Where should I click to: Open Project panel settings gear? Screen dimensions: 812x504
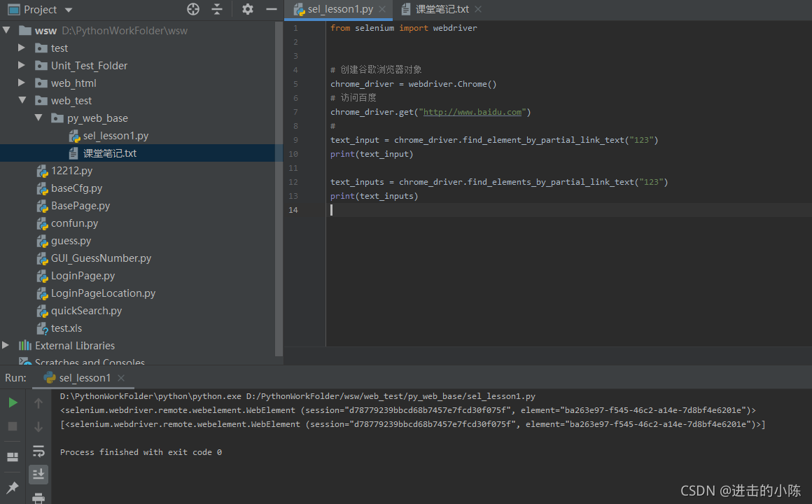248,9
